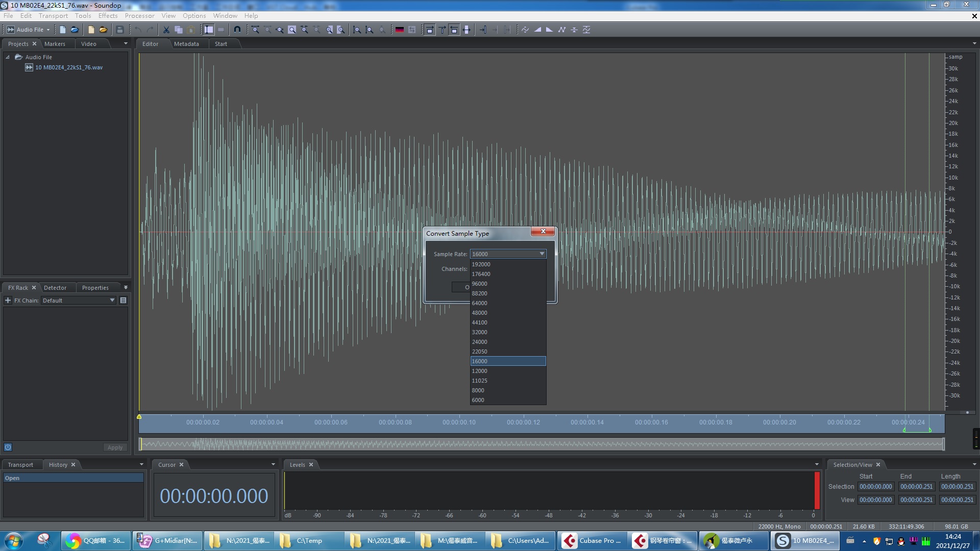
Task: Click the Fade In ramp icon
Action: [537, 30]
